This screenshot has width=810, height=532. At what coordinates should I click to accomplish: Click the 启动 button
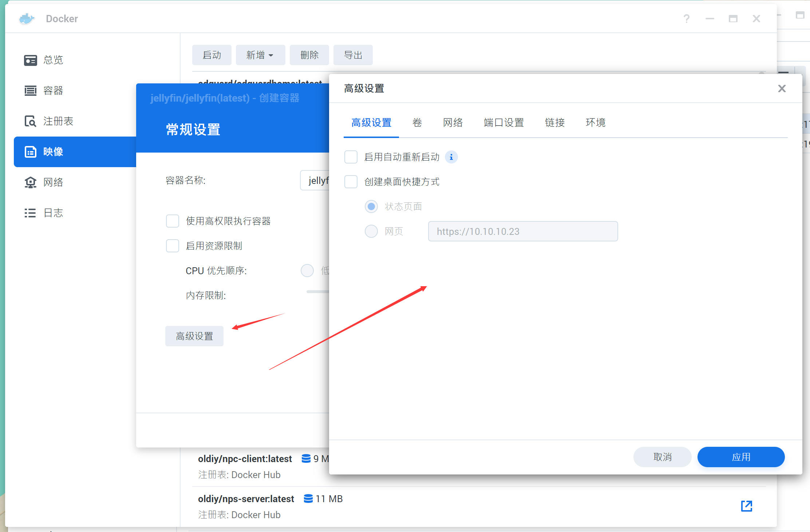[212, 55]
